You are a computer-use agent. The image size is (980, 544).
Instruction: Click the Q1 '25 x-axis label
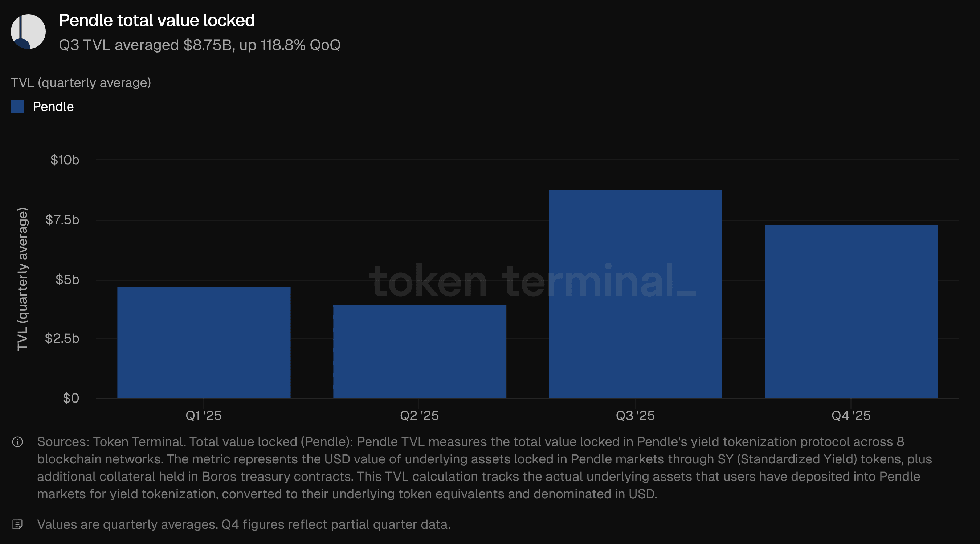pos(204,416)
